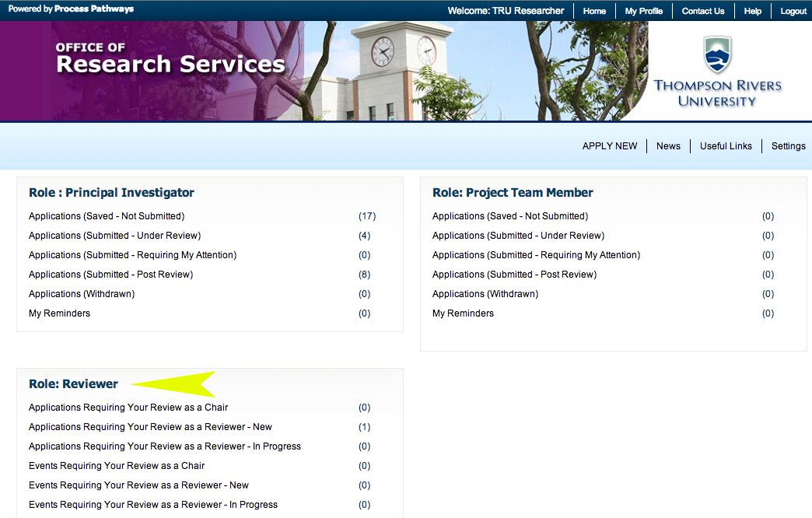Open the Home page link

[x=594, y=11]
